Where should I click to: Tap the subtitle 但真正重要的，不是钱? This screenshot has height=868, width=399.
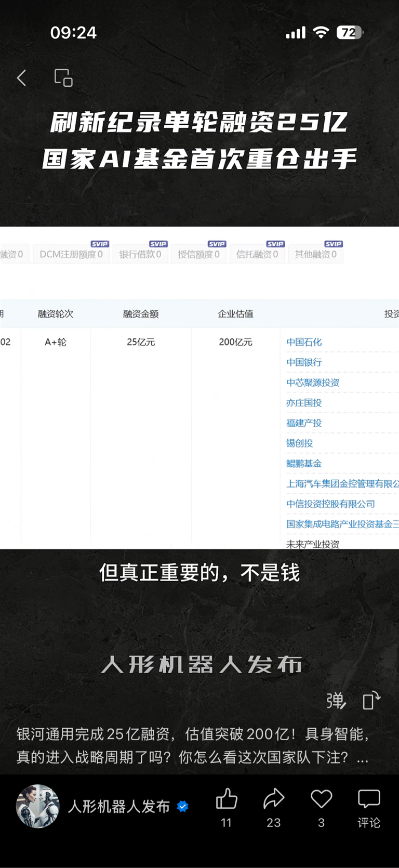click(199, 573)
